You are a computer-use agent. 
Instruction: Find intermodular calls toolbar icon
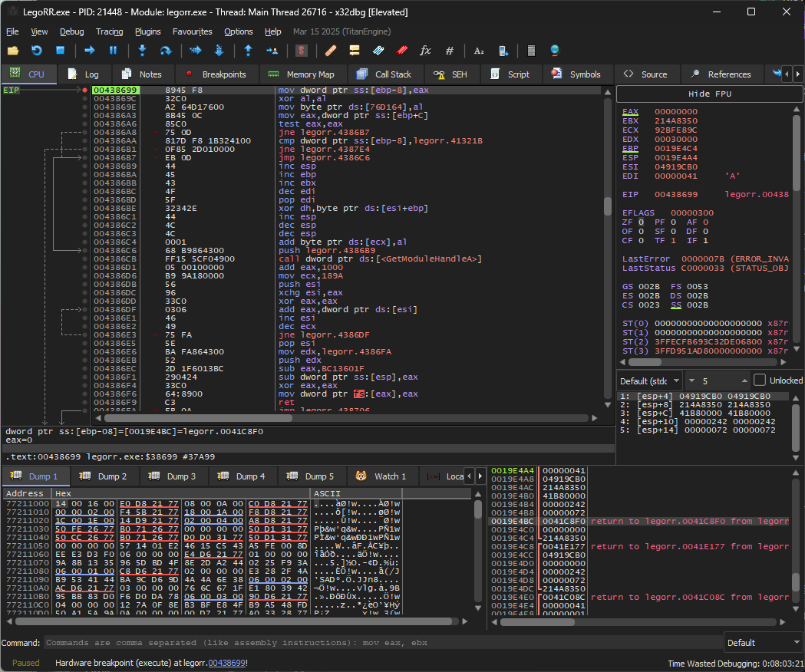(503, 51)
